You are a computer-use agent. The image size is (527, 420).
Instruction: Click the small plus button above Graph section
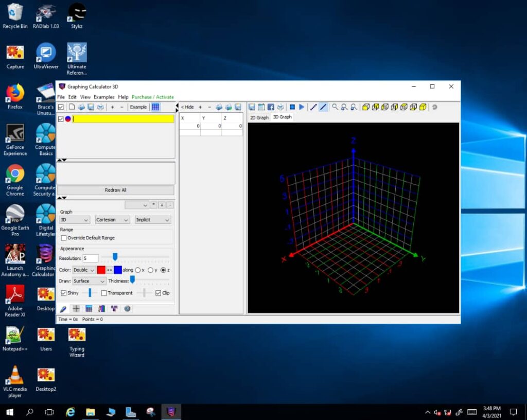click(x=162, y=205)
